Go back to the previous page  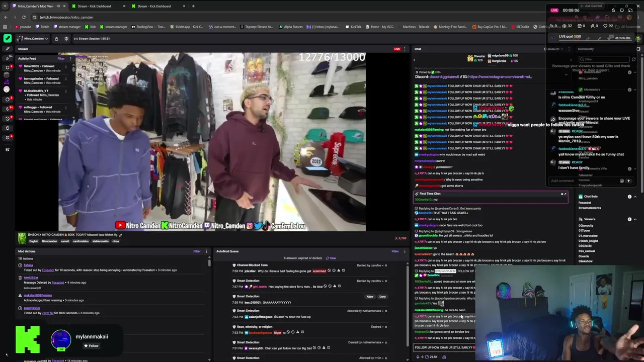pyautogui.click(x=6, y=17)
